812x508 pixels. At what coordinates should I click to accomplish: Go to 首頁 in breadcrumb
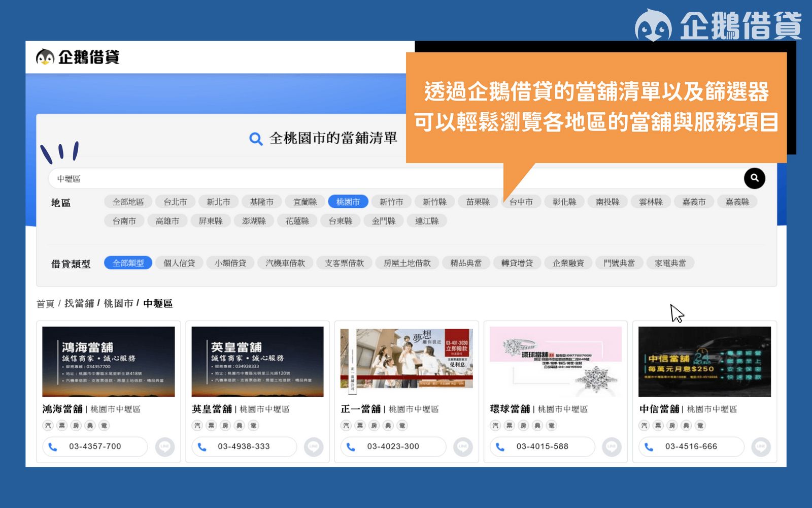45,303
